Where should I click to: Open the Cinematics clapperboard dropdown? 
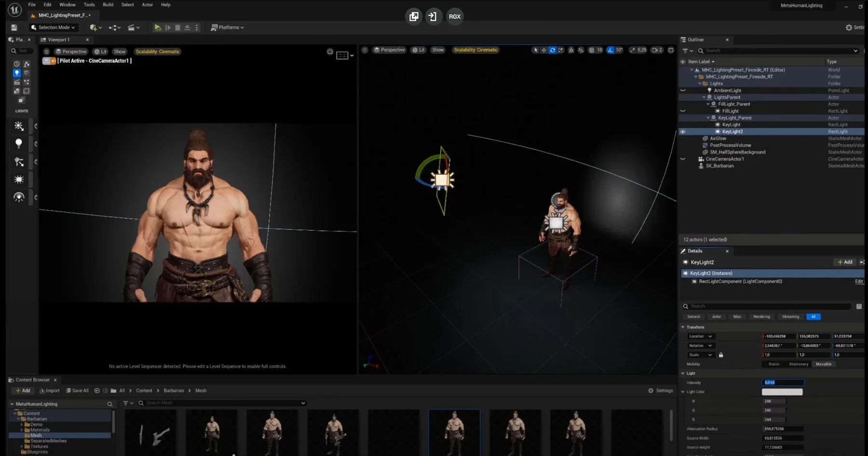pyautogui.click(x=134, y=28)
